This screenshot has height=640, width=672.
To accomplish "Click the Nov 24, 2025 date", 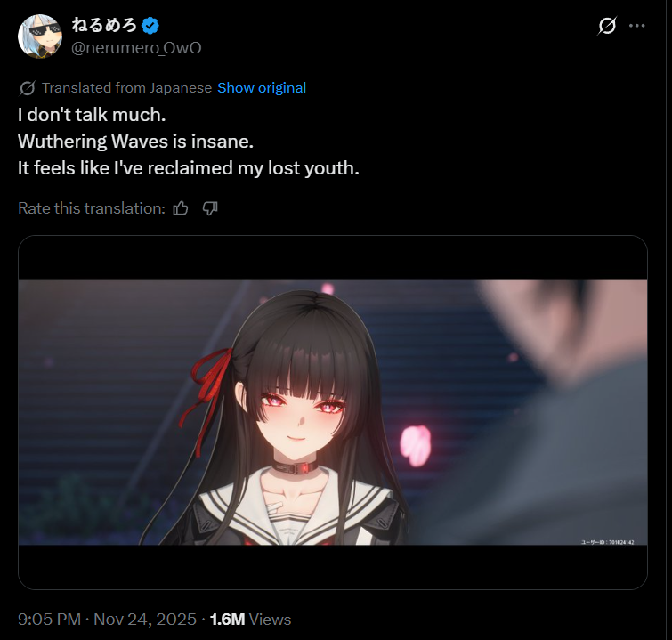I will 145,620.
